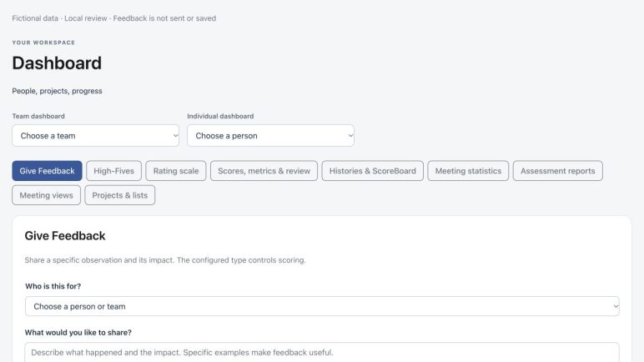Image resolution: width=644 pixels, height=362 pixels.
Task: Click the feedback description text area
Action: [322, 352]
